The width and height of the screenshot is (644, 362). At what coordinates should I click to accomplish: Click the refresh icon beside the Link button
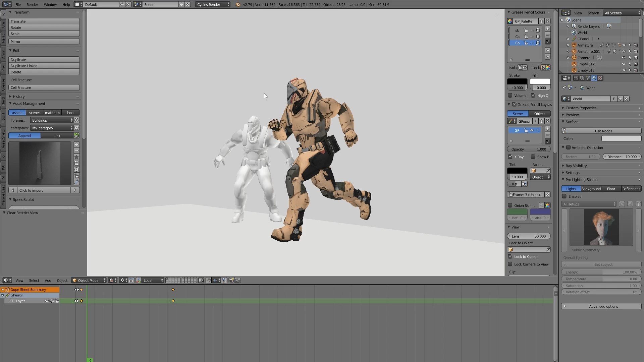(76, 135)
